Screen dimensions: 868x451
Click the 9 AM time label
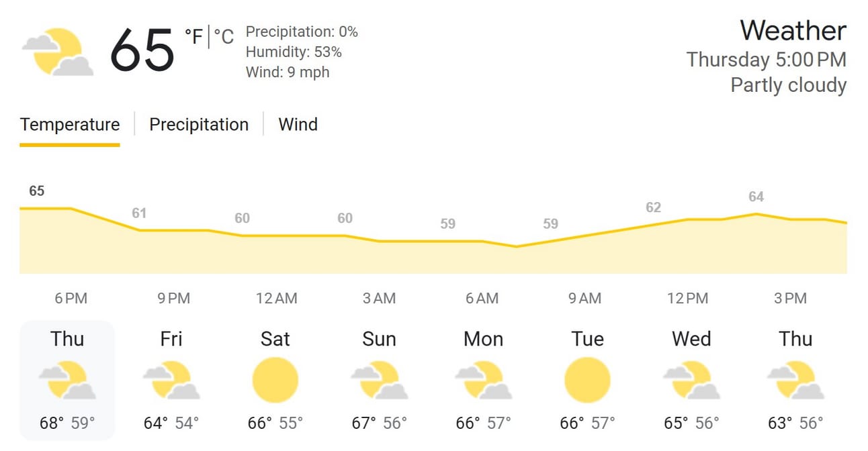click(584, 299)
